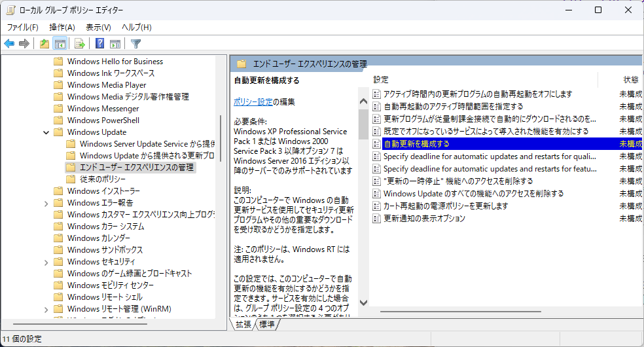Switch to the 拡張 tab
This screenshot has height=347, width=644.
(x=243, y=325)
